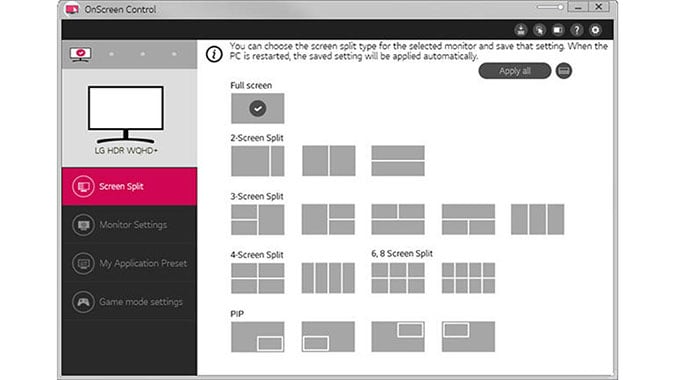Select the 4-Screen Split 2x2 grid
Screen dimensions: 676x380
tap(257, 278)
